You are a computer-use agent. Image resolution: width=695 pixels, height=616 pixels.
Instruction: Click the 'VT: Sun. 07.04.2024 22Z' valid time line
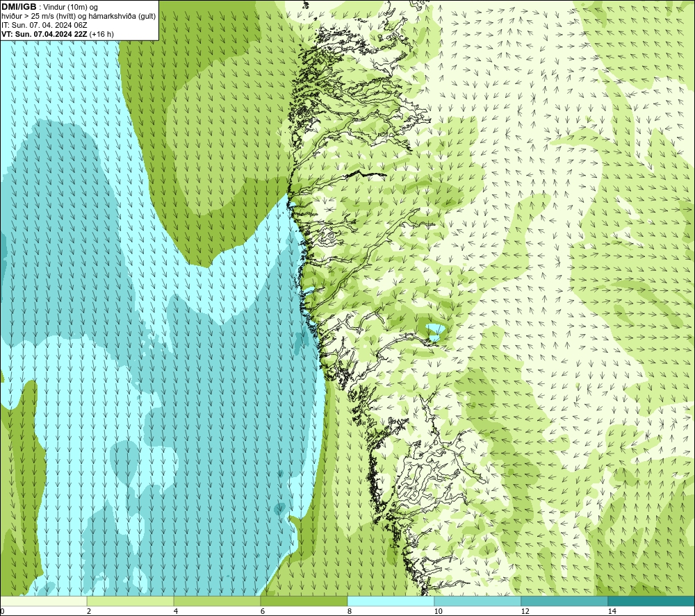pyautogui.click(x=57, y=34)
